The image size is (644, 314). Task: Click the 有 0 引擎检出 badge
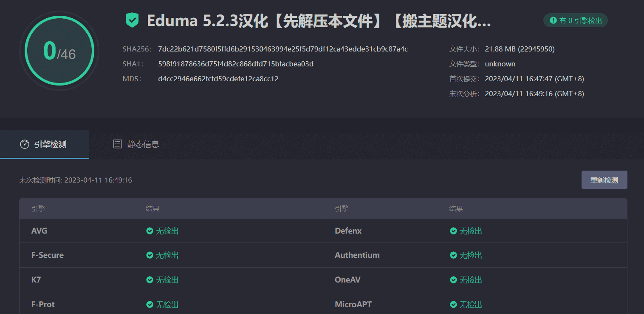[575, 20]
